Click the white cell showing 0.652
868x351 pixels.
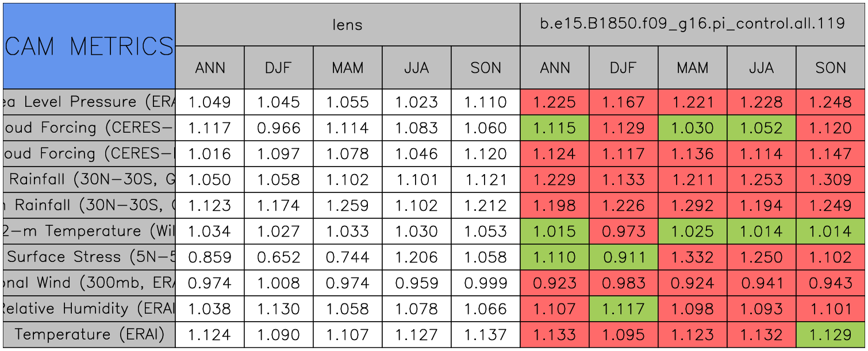point(278,257)
